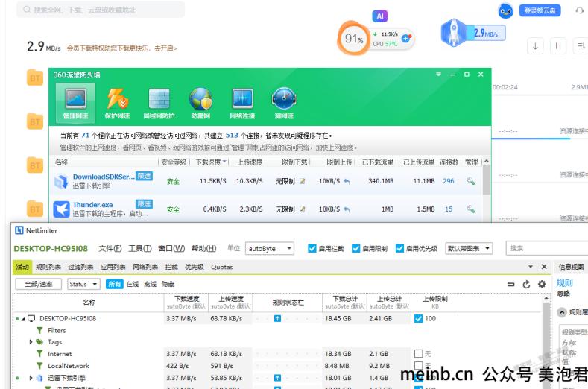The image size is (588, 389).
Task: Click the NetLimiter collapse-rows icon
Action: [510, 285]
